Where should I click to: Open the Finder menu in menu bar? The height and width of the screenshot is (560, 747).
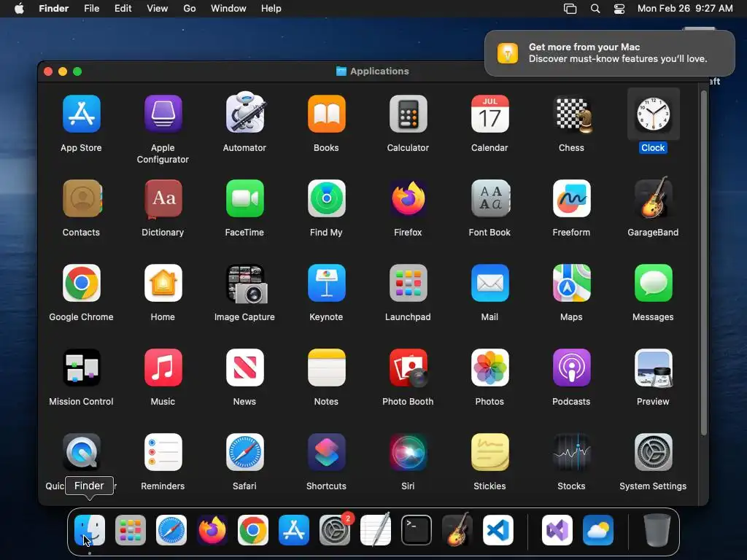pos(54,9)
